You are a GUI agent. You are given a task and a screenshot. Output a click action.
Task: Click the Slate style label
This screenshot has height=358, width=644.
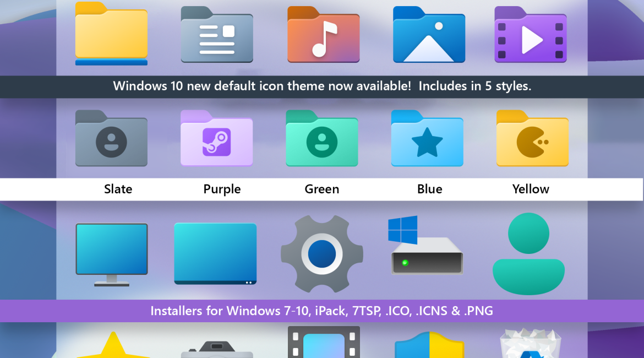tap(118, 189)
